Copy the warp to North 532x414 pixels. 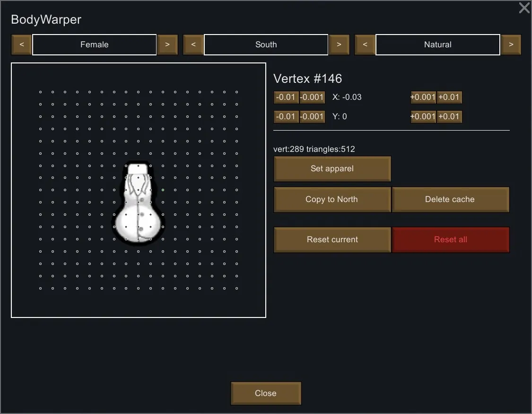pyautogui.click(x=332, y=200)
